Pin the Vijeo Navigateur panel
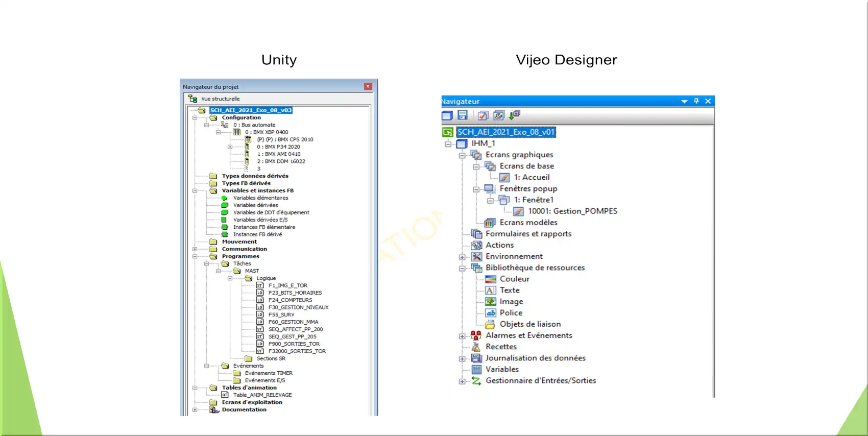The image size is (868, 436). (696, 101)
